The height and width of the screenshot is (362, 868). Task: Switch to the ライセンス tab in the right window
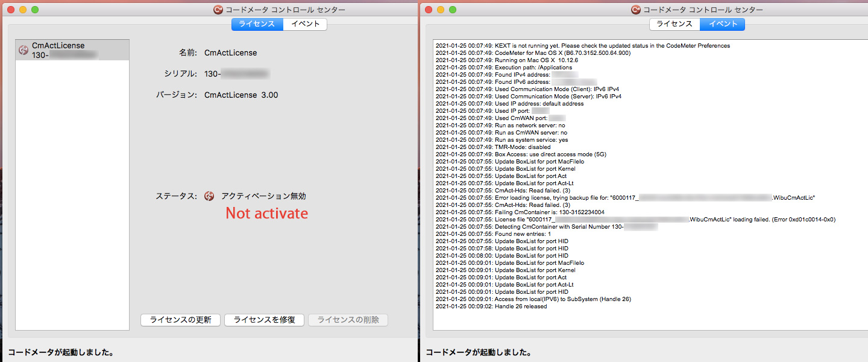pos(675,24)
